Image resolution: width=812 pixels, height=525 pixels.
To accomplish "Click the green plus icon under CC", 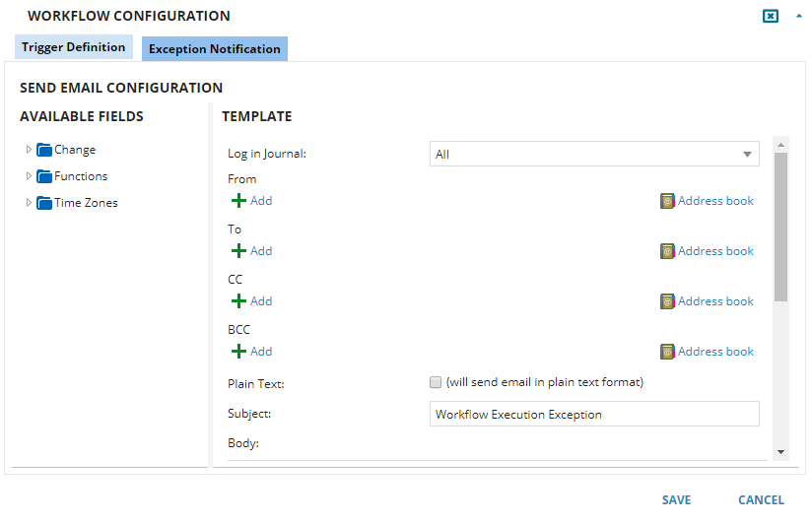I will pos(238,301).
